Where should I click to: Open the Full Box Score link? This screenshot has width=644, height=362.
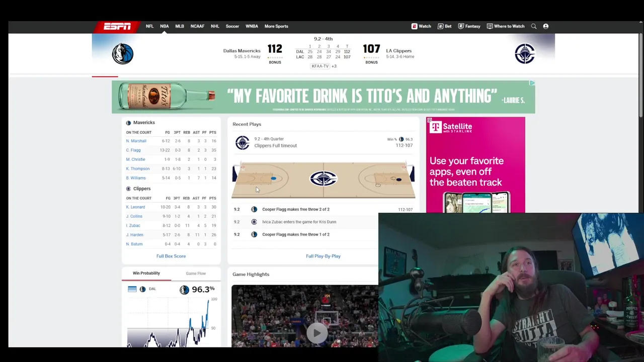coord(171,256)
